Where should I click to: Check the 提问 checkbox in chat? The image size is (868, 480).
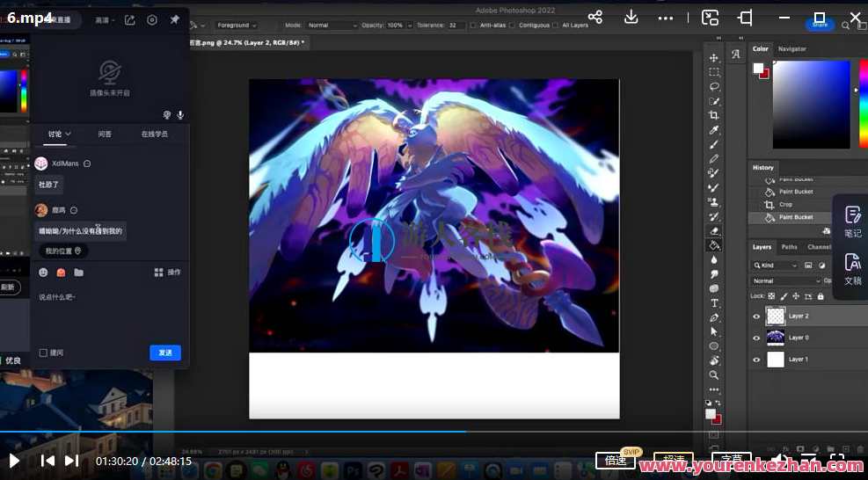click(x=43, y=353)
